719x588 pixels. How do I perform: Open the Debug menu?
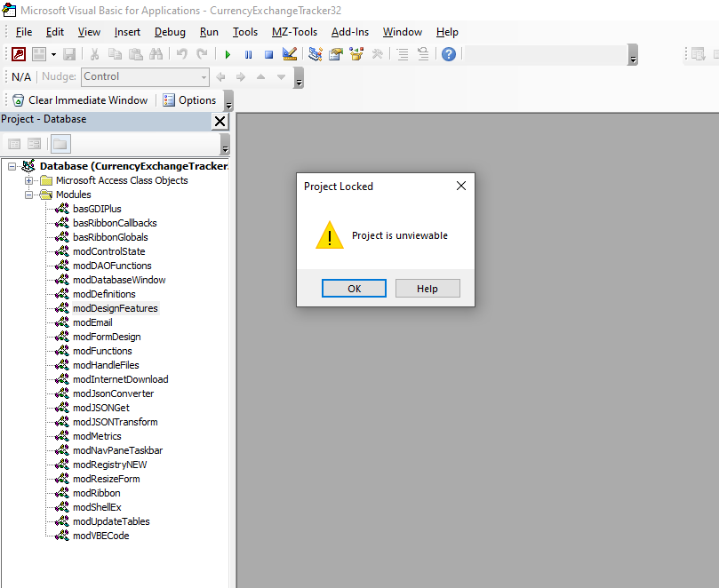point(170,32)
